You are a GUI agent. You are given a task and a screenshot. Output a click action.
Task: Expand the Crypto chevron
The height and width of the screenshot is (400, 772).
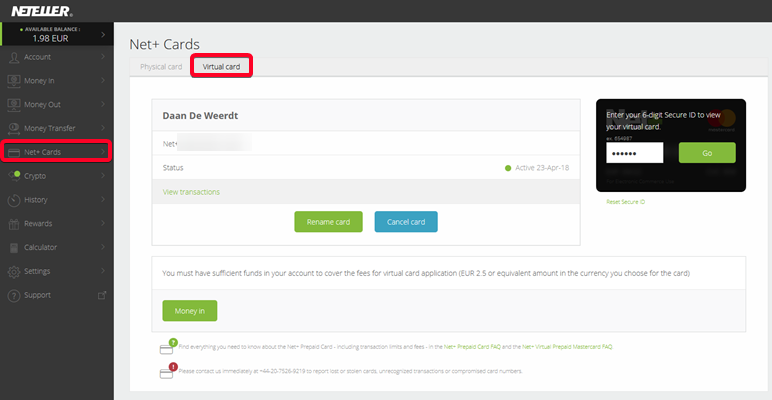coord(103,175)
